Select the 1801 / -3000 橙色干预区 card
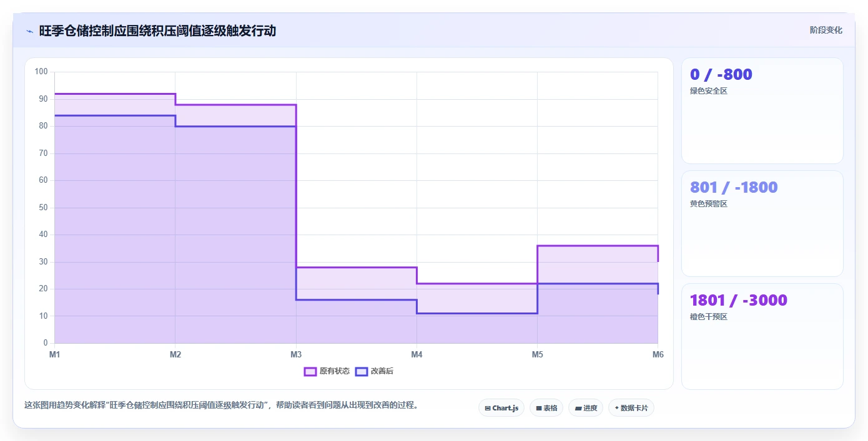 pyautogui.click(x=762, y=336)
